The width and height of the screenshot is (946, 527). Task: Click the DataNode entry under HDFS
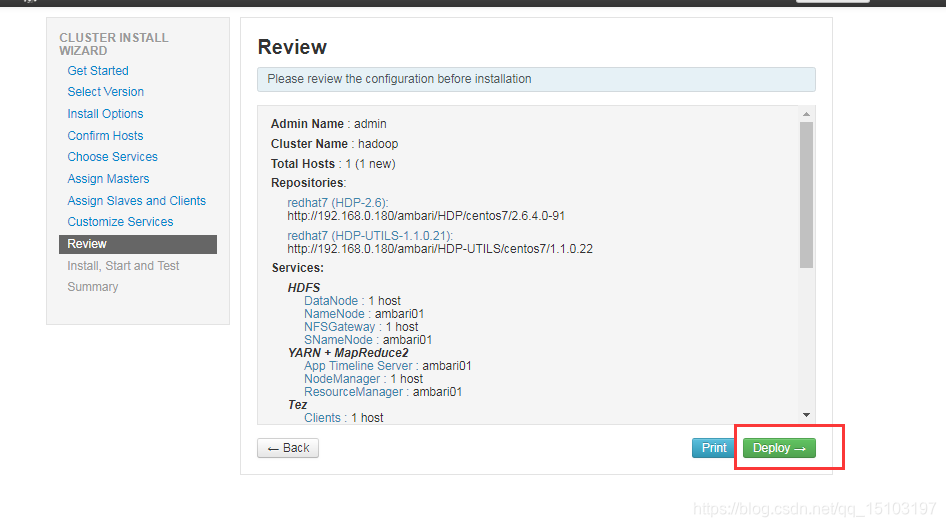coord(352,301)
